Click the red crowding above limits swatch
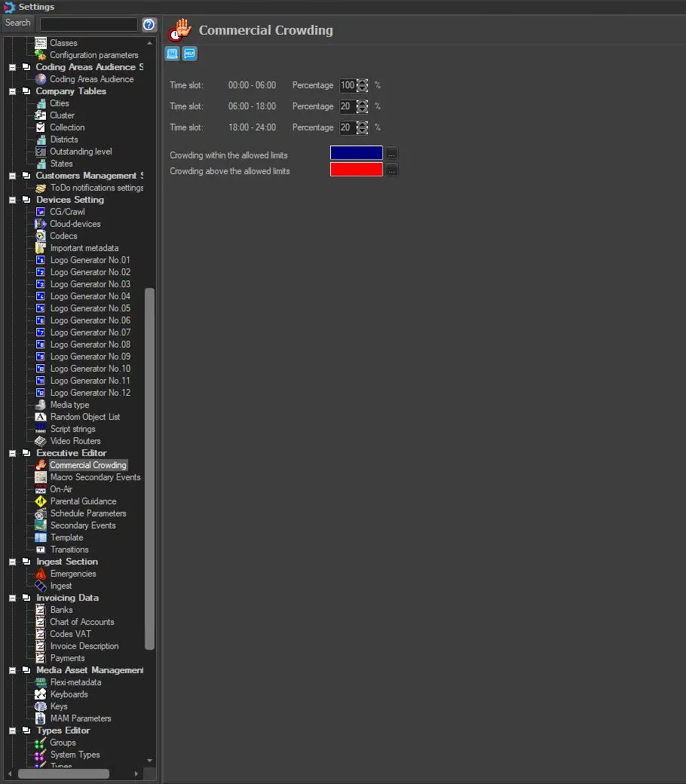Viewport: 686px width, 784px height. click(x=356, y=170)
